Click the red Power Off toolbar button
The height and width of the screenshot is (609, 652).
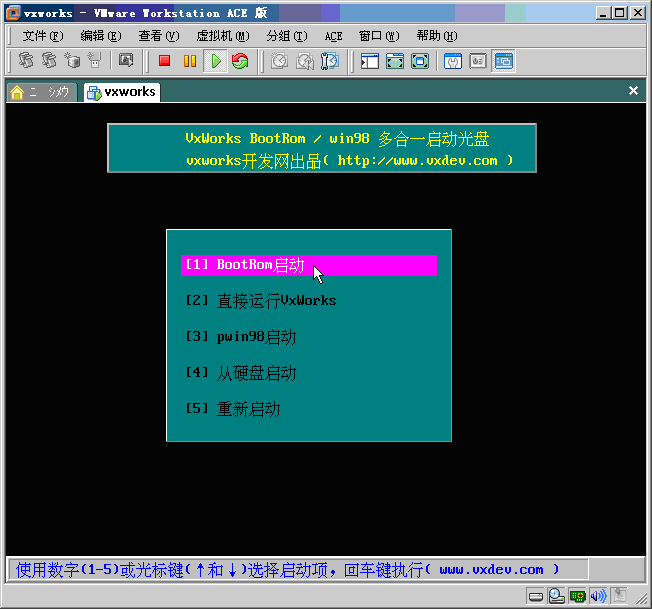point(165,61)
